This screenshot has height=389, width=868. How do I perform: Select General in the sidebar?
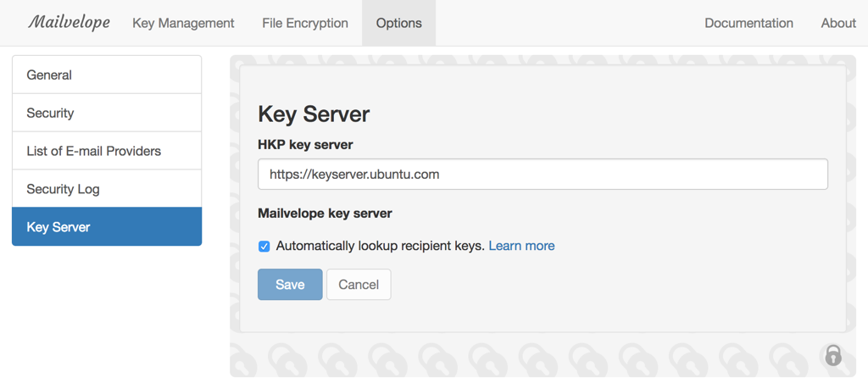(107, 75)
